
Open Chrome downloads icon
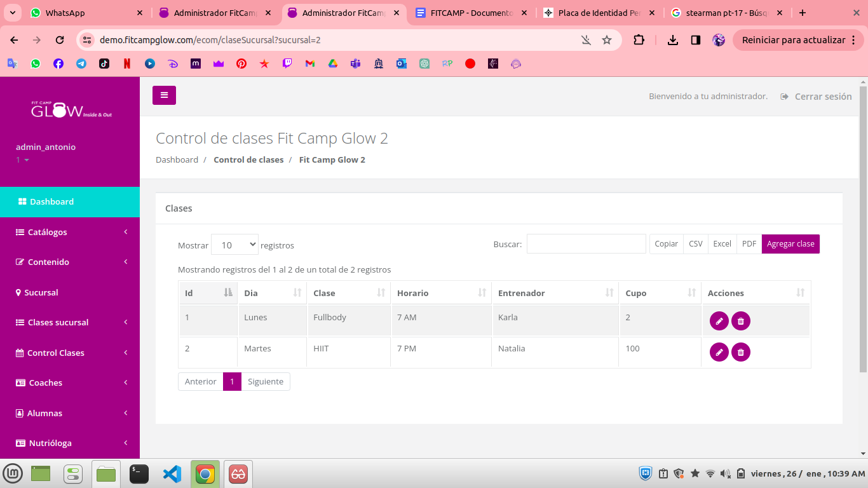673,40
